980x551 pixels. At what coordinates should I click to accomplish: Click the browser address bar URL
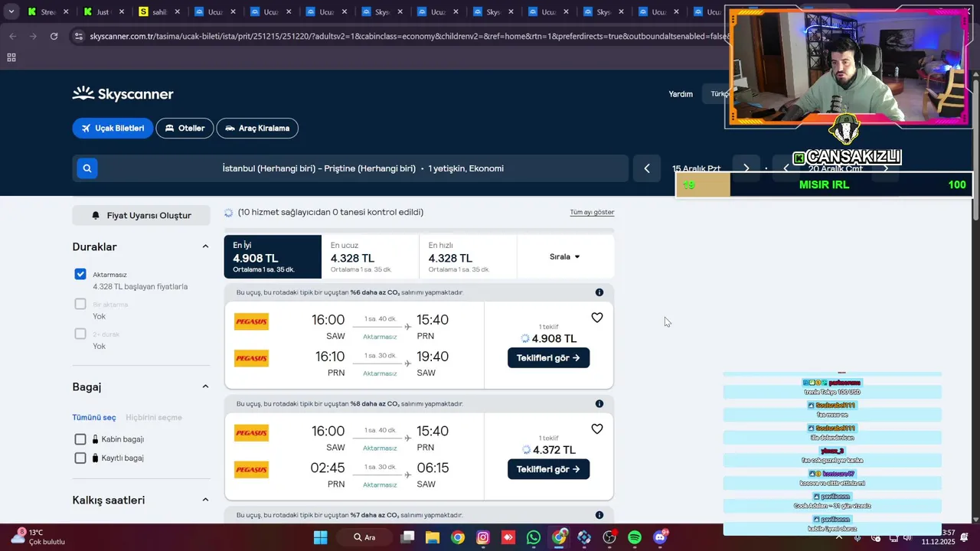click(x=406, y=36)
